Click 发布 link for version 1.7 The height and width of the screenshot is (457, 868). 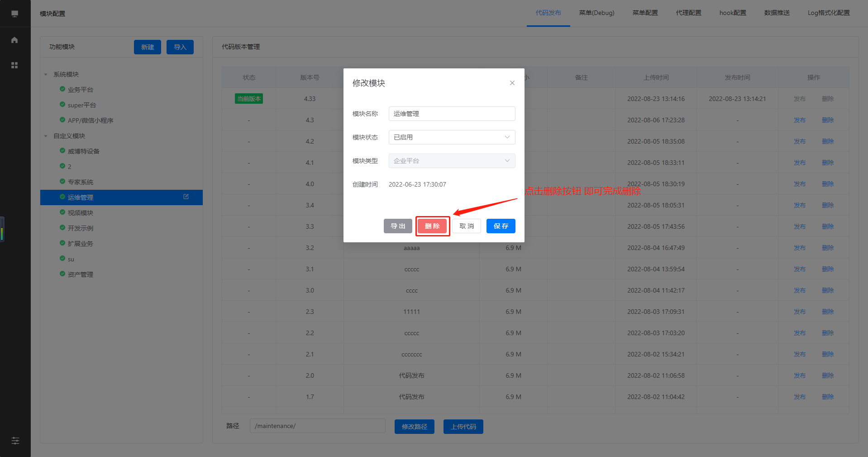click(800, 397)
